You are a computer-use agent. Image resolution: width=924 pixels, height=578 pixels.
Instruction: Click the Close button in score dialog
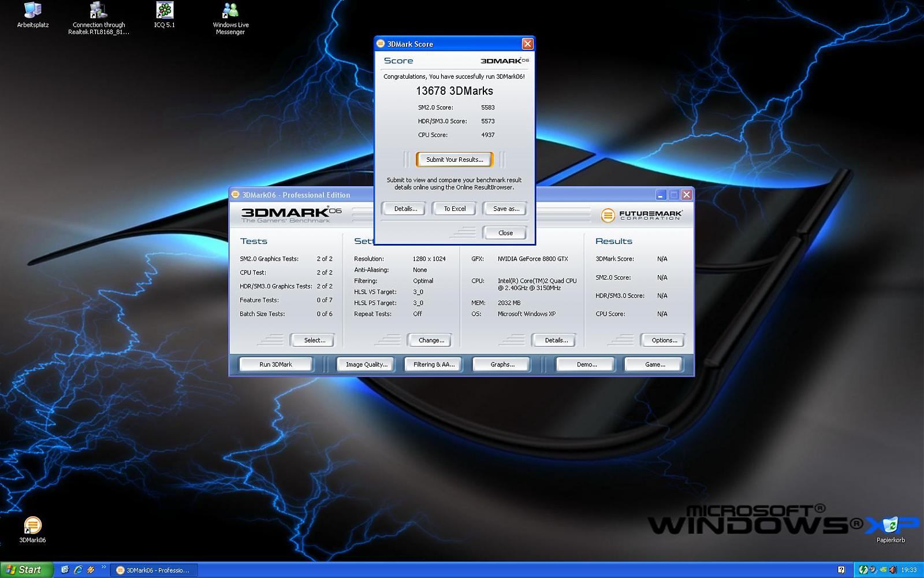pyautogui.click(x=505, y=233)
